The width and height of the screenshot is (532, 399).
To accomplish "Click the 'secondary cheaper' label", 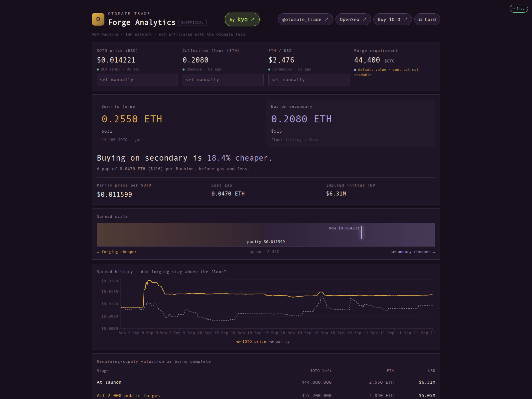I will 413,252.
